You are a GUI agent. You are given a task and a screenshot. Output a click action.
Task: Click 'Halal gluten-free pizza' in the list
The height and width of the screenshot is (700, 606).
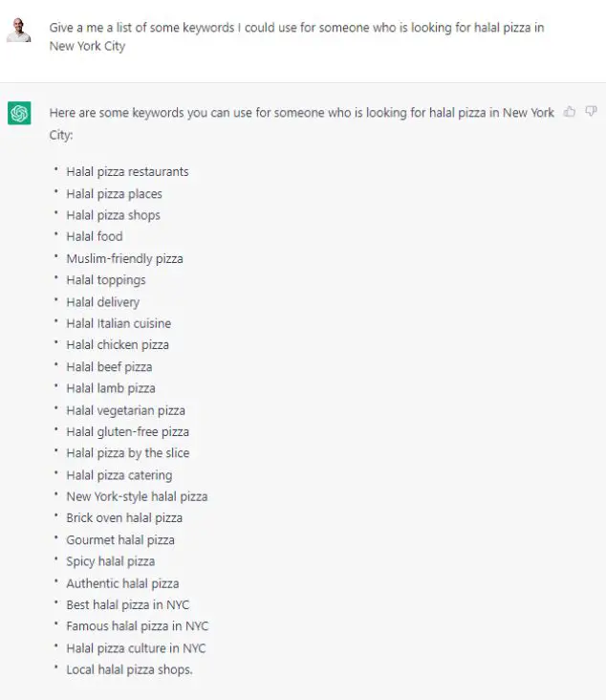pos(128,431)
